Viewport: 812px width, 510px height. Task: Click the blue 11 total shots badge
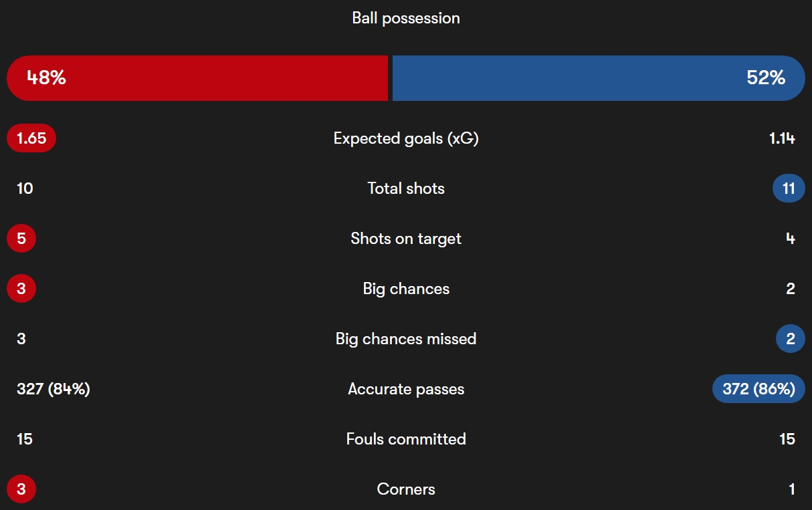point(789,188)
